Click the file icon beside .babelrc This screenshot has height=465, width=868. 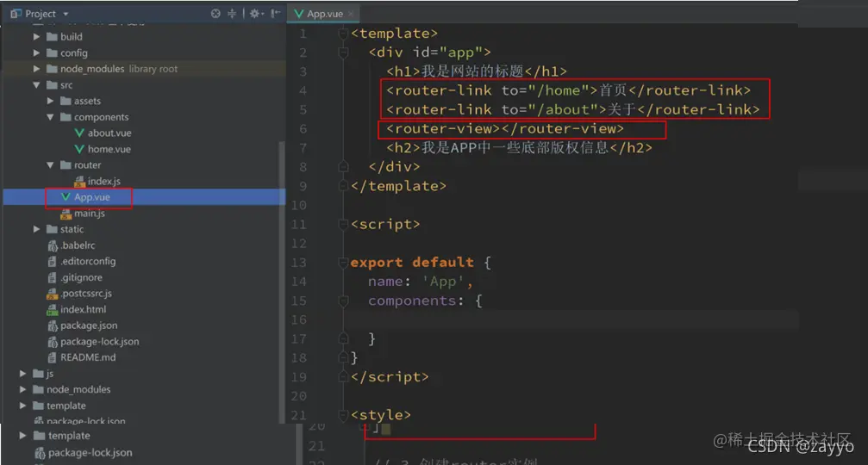(53, 245)
